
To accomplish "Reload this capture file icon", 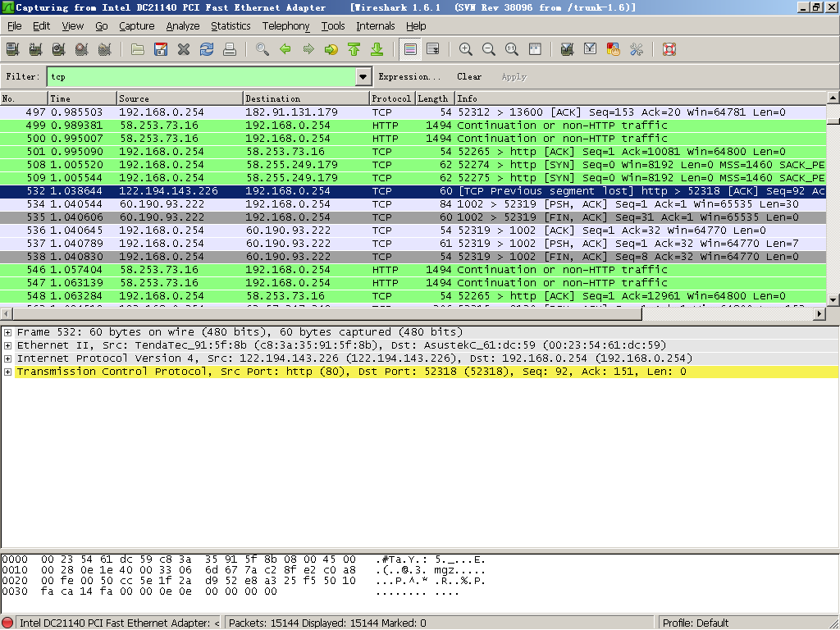I will (x=207, y=50).
